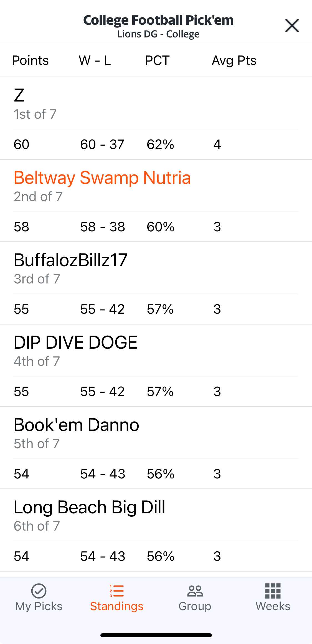Tap the Group people icon
Image resolution: width=312 pixels, height=644 pixels.
(x=195, y=590)
